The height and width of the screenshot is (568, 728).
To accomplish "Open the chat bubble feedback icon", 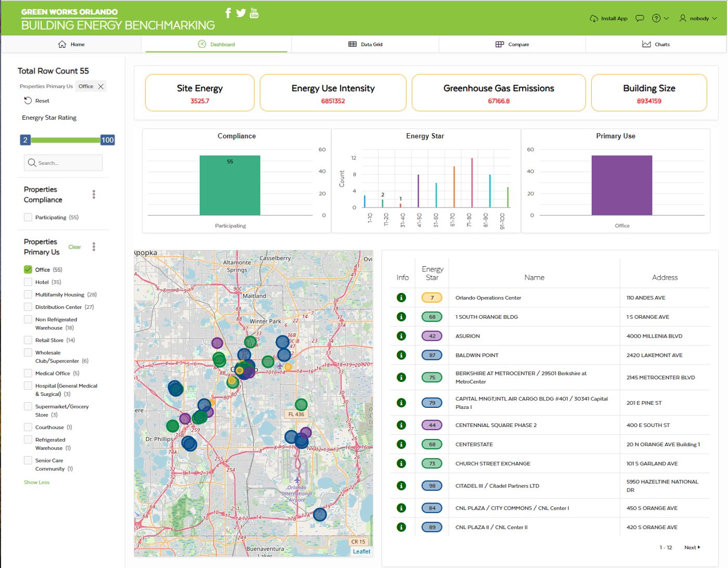I will point(640,18).
